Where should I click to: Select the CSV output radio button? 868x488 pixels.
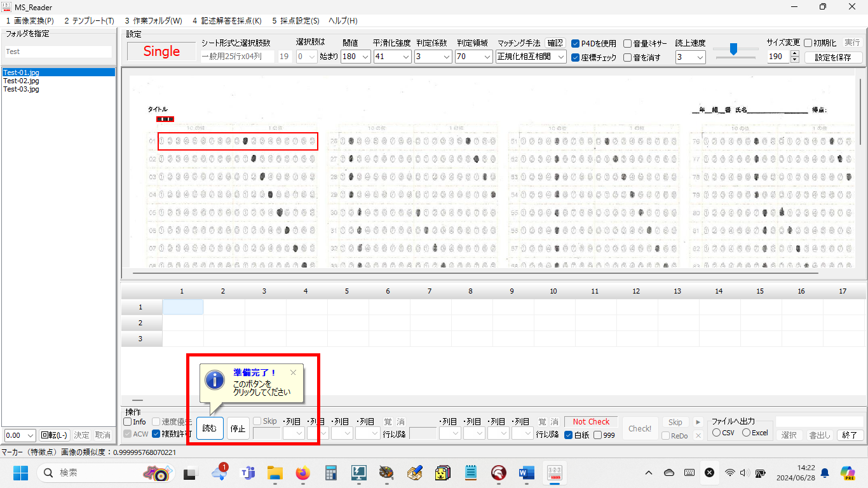(717, 433)
